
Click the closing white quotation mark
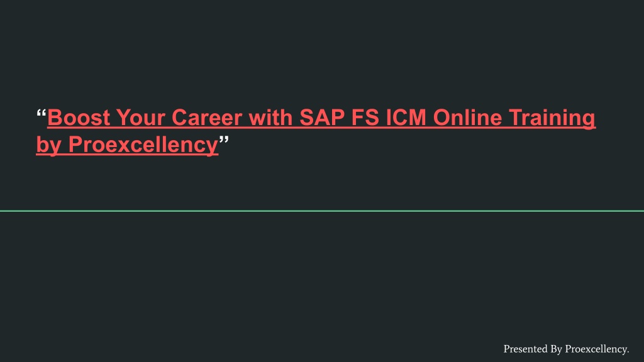pyautogui.click(x=224, y=140)
